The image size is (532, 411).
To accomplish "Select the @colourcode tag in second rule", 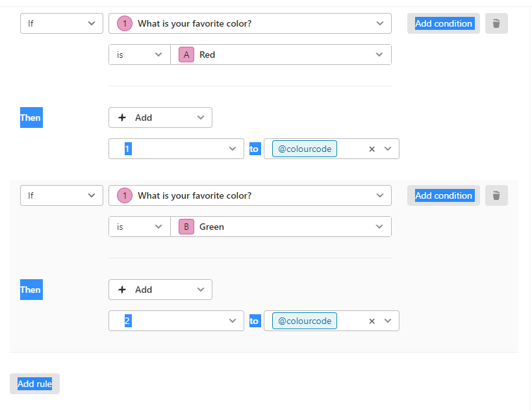I will pos(305,321).
